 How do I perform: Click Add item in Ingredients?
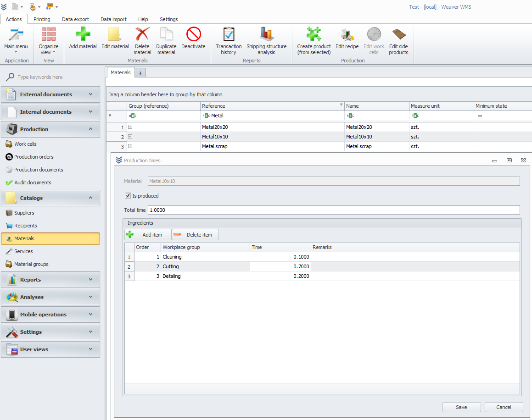click(148, 235)
